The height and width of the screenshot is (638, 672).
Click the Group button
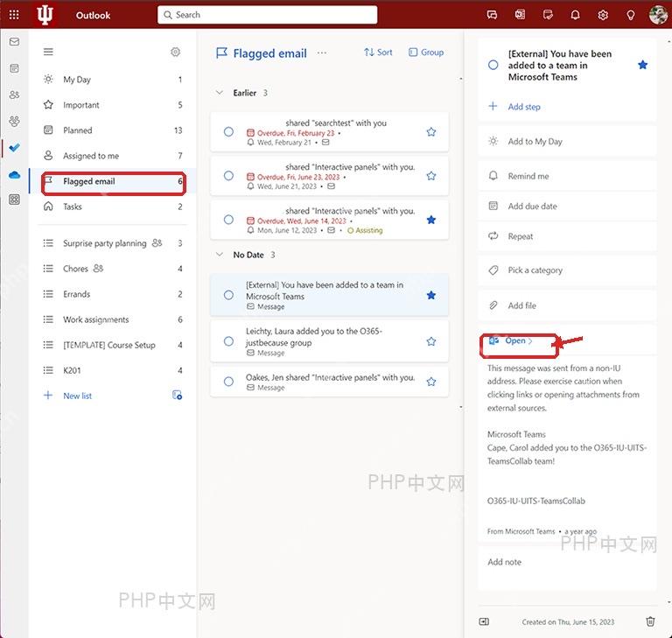pos(426,53)
